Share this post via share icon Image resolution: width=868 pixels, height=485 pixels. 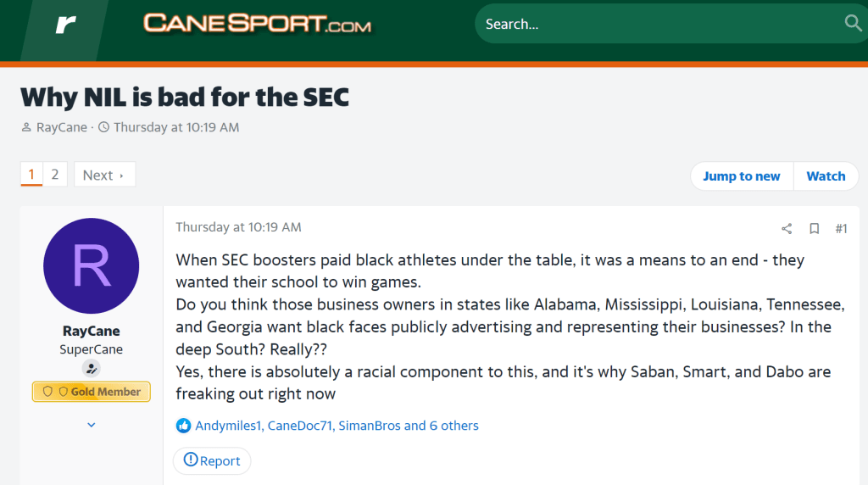click(787, 228)
